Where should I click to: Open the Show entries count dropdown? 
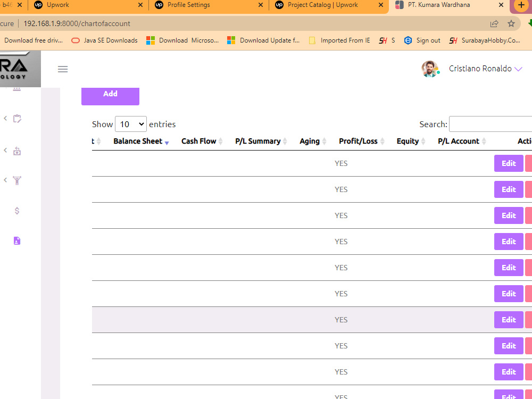pos(131,124)
